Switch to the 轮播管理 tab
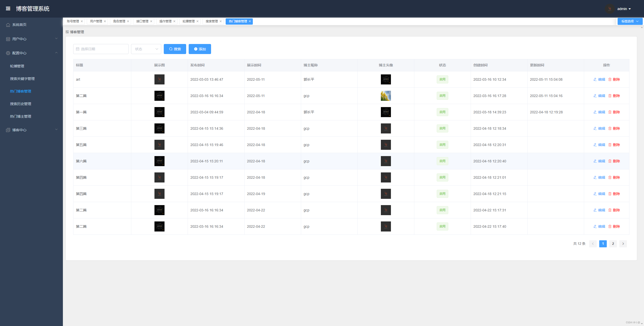Screen dimensions: 644x326 tap(188, 21)
